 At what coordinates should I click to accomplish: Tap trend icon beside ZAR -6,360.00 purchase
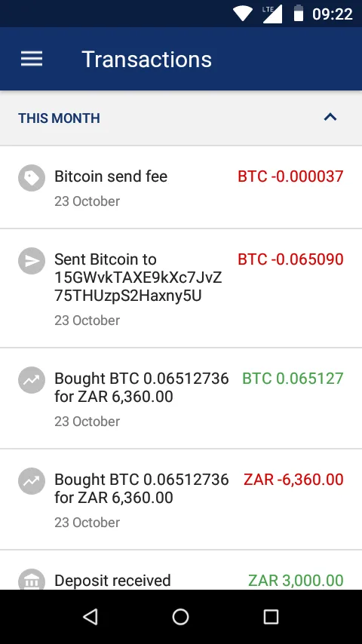coord(32,481)
